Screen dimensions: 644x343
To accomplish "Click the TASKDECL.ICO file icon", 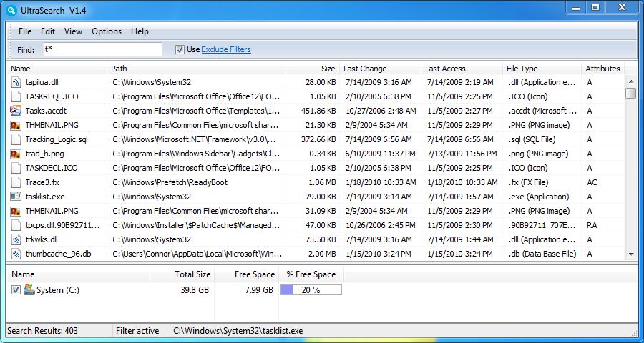I will pyautogui.click(x=16, y=168).
